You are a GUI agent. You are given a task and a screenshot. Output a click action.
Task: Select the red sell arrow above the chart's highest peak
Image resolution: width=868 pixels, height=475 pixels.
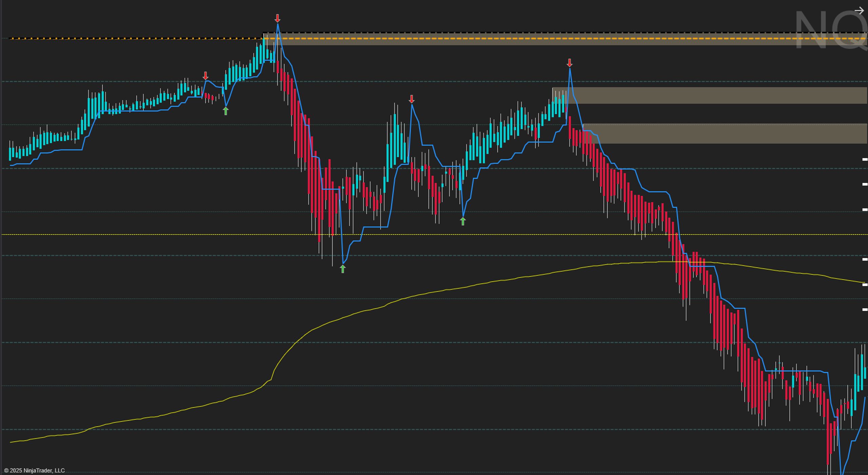coord(278,18)
